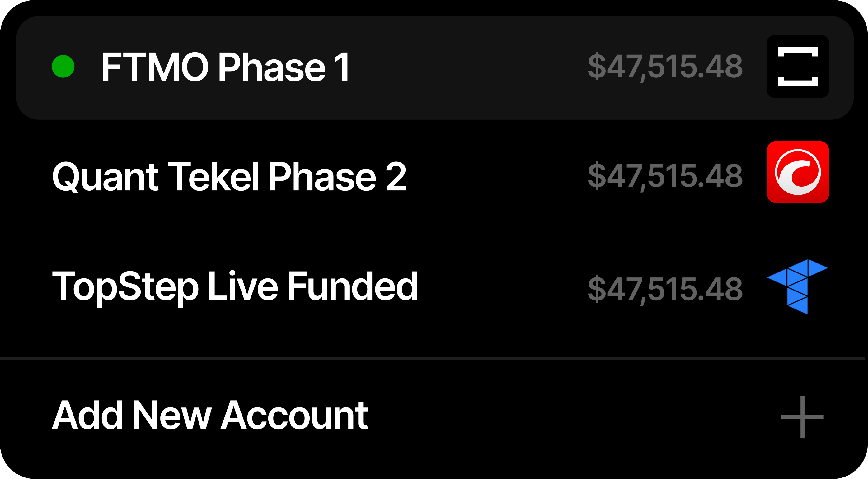This screenshot has height=479, width=868.
Task: Click the plus icon to add account
Action: [x=802, y=417]
